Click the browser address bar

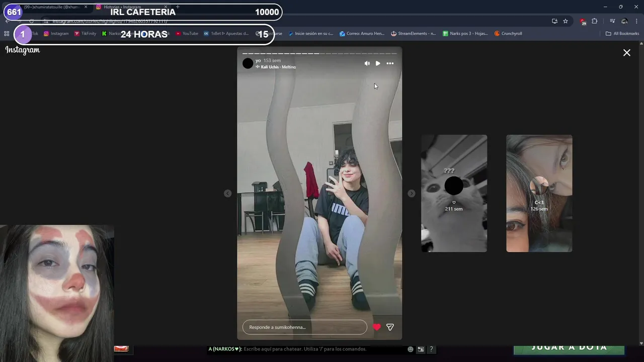click(x=297, y=21)
